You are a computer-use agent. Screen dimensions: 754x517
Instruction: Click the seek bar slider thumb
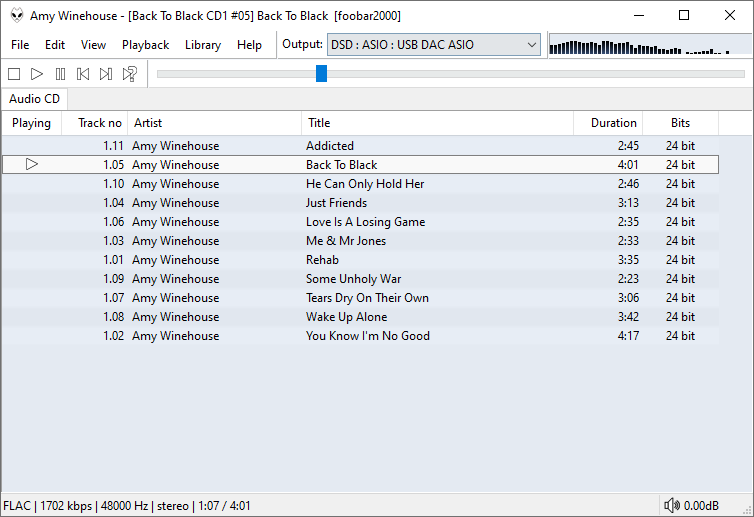[321, 74]
